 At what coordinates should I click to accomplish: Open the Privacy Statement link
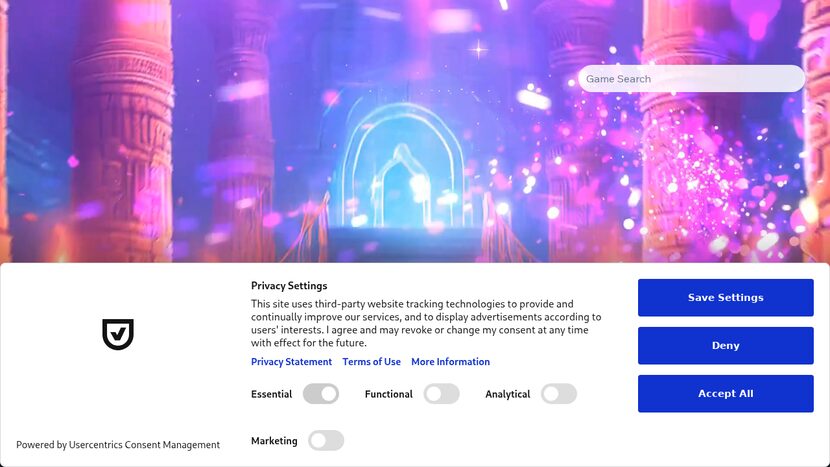click(x=291, y=362)
